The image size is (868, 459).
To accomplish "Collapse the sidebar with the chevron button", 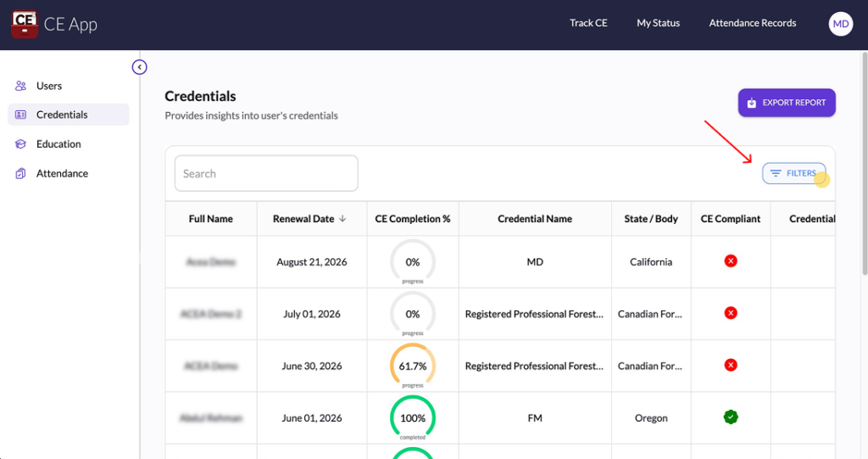I will pos(140,67).
